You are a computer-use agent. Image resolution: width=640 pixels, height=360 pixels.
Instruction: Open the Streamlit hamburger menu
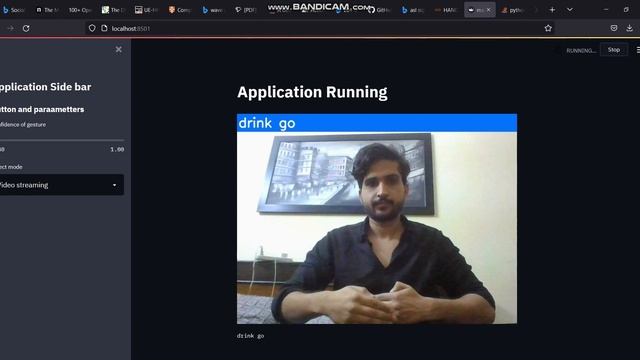click(638, 50)
